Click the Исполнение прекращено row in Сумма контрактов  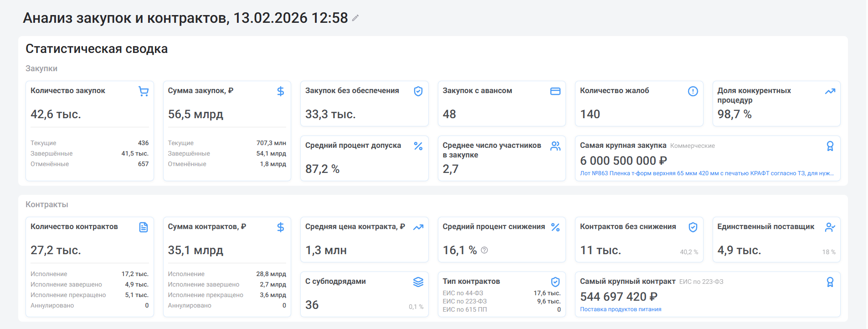coord(226,295)
